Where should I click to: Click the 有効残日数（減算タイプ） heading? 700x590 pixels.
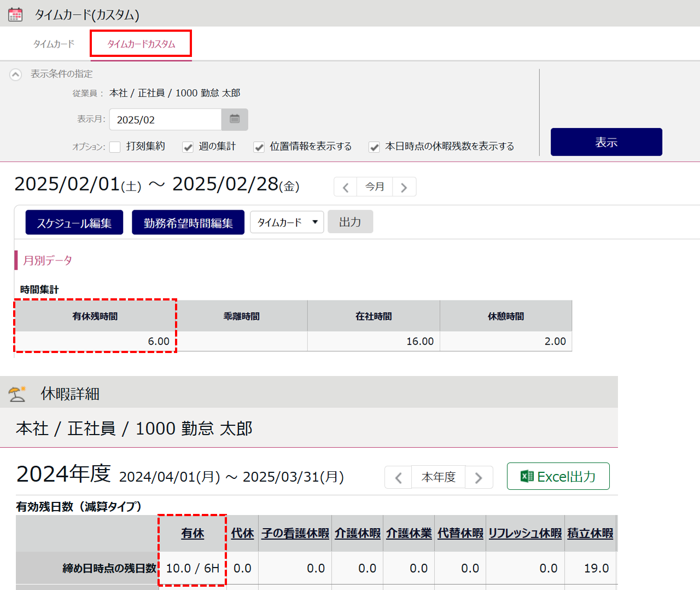pyautogui.click(x=79, y=507)
